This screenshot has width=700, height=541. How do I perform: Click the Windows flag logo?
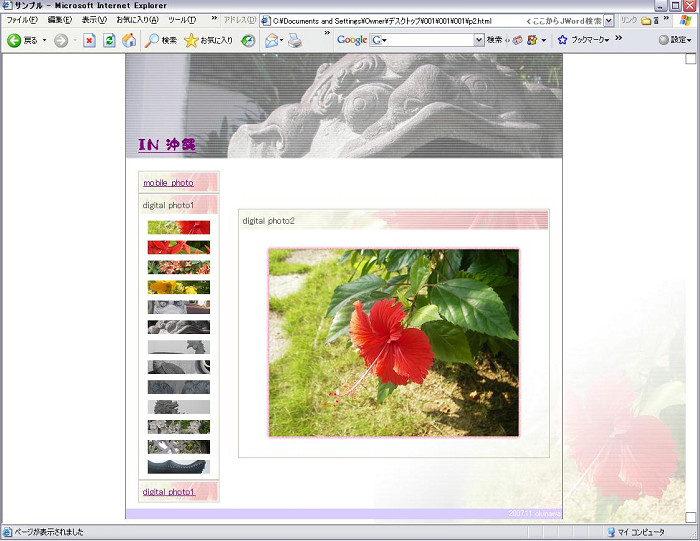686,20
